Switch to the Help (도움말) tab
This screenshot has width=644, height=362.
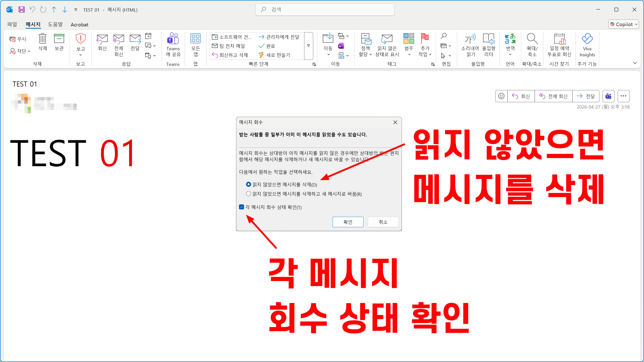coord(55,24)
